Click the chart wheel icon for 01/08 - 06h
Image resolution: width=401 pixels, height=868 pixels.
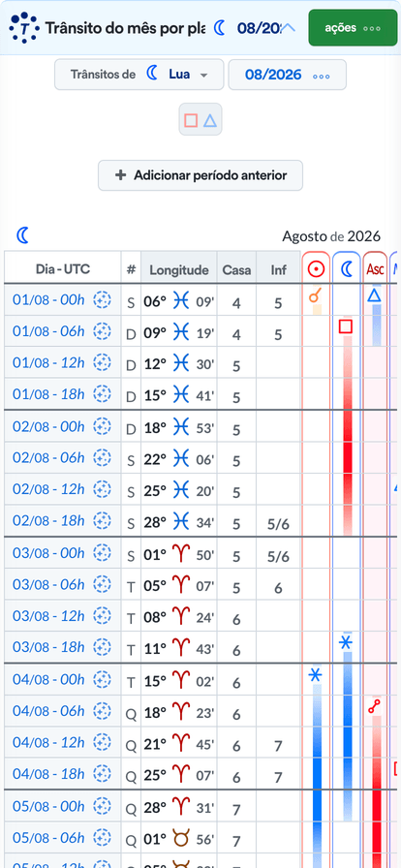point(102,331)
